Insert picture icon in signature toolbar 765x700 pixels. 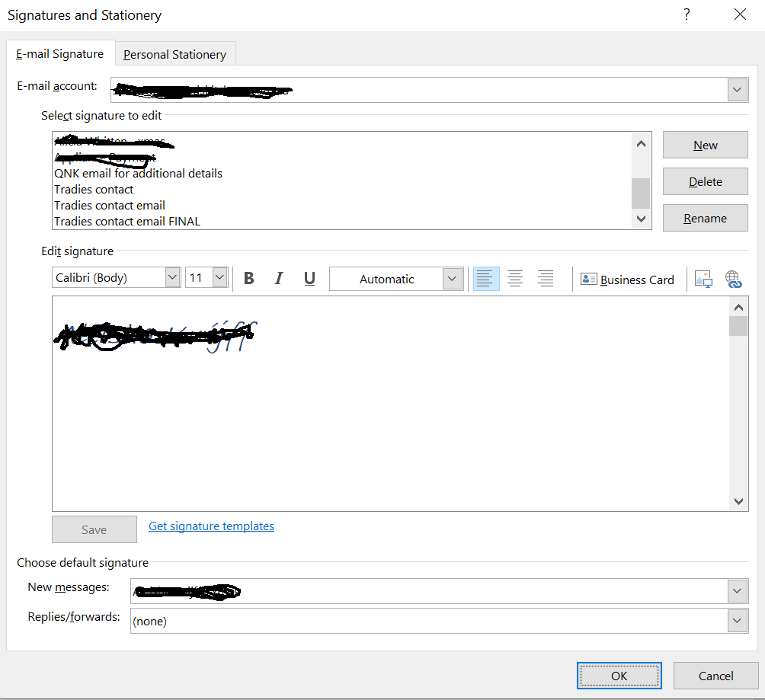click(703, 280)
